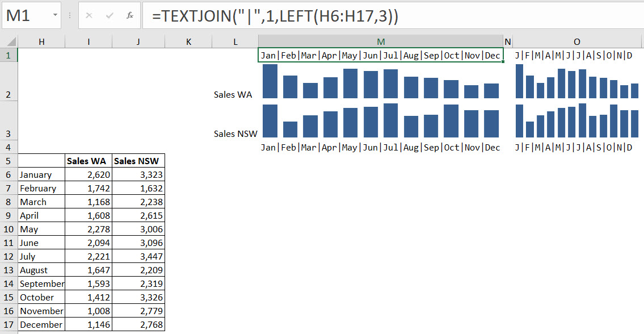644x334 pixels.
Task: Select the cell containing 3,447
Action: pos(138,257)
